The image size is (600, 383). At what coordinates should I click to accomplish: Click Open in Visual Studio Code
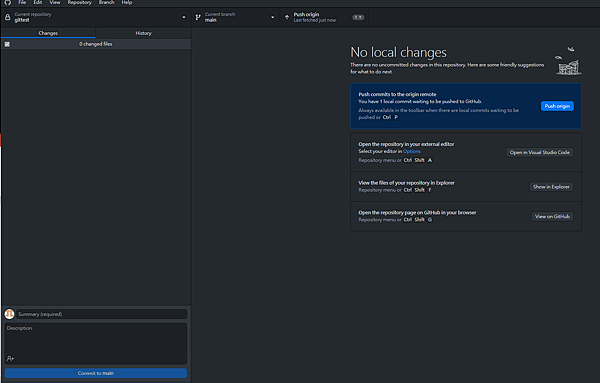540,152
